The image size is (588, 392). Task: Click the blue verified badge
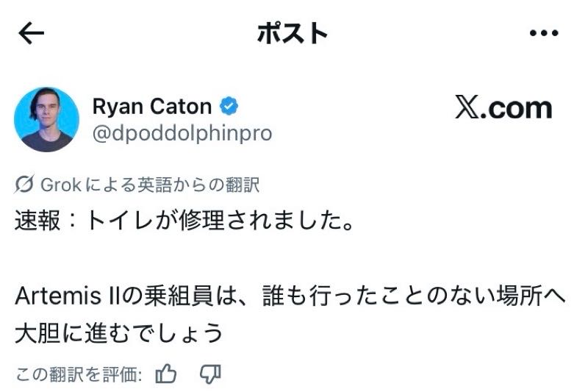tap(230, 107)
